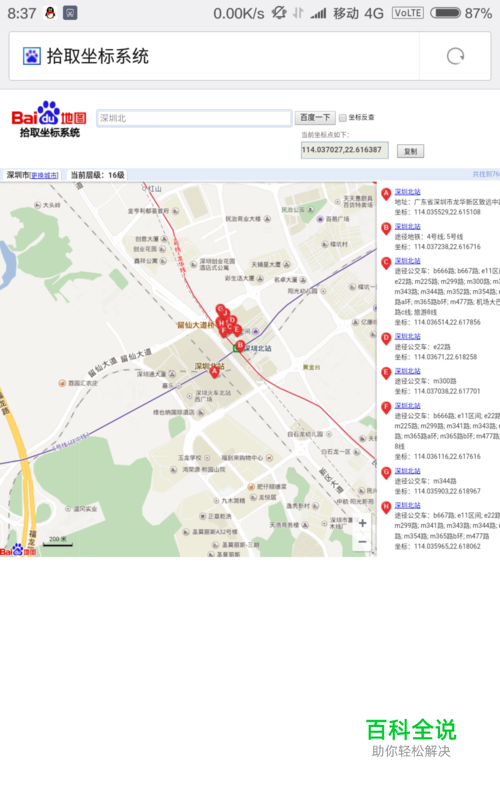The width and height of the screenshot is (500, 790).
Task: Click map marker B near metro station
Action: click(240, 346)
